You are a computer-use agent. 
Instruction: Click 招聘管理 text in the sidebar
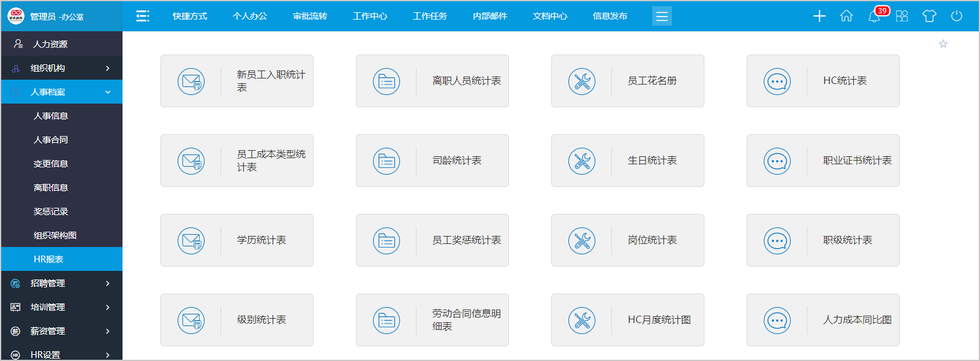tap(48, 283)
